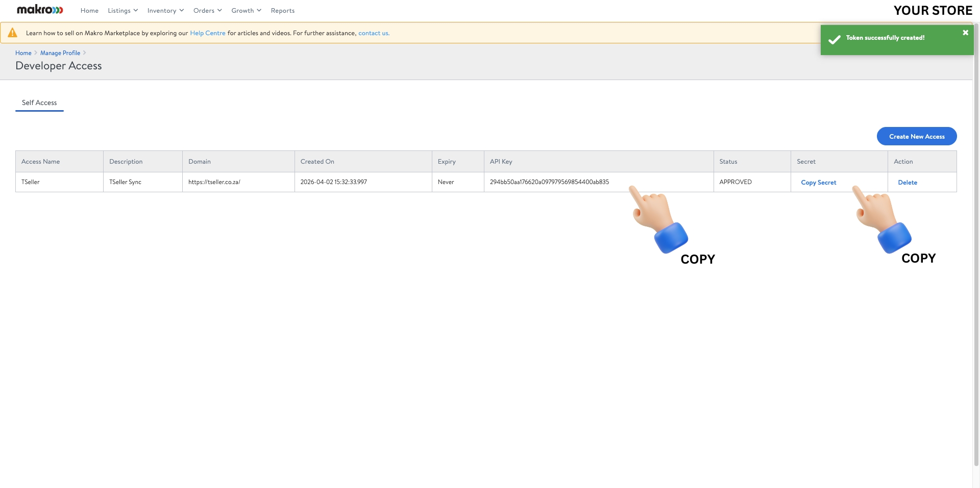Click the Makro logo in the header
The image size is (980, 488).
point(39,9)
